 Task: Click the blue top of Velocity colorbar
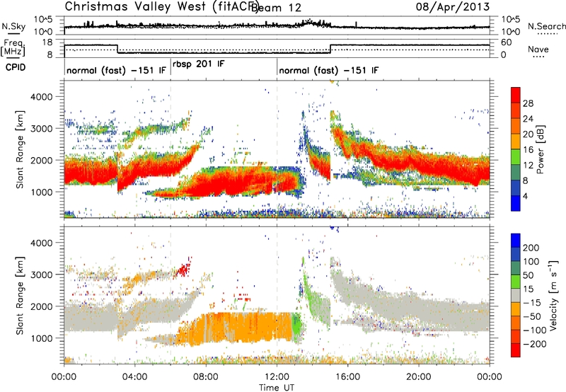click(516, 241)
